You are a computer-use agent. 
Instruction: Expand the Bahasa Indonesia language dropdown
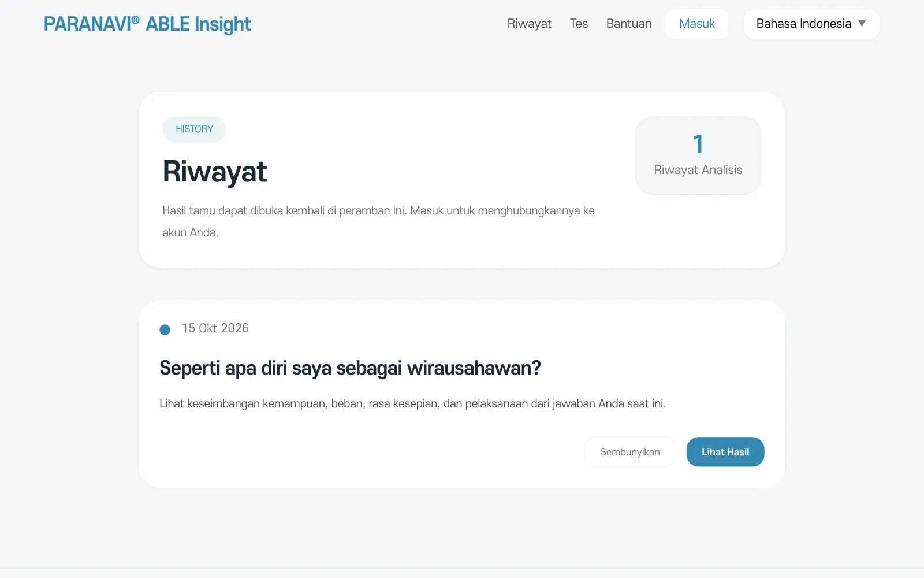click(x=811, y=24)
